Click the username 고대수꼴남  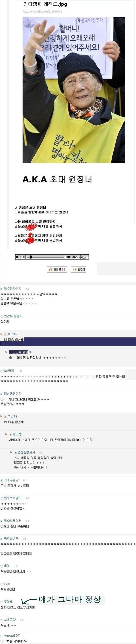(11, 480)
